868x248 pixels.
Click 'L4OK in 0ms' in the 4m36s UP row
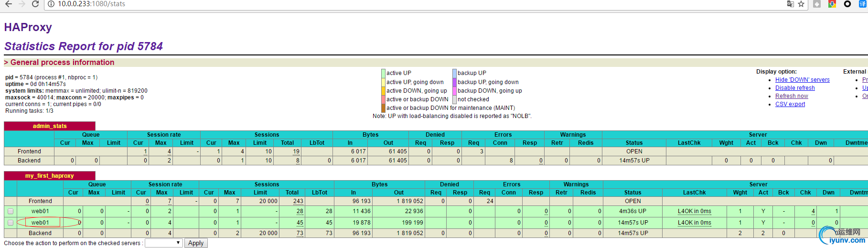(694, 211)
